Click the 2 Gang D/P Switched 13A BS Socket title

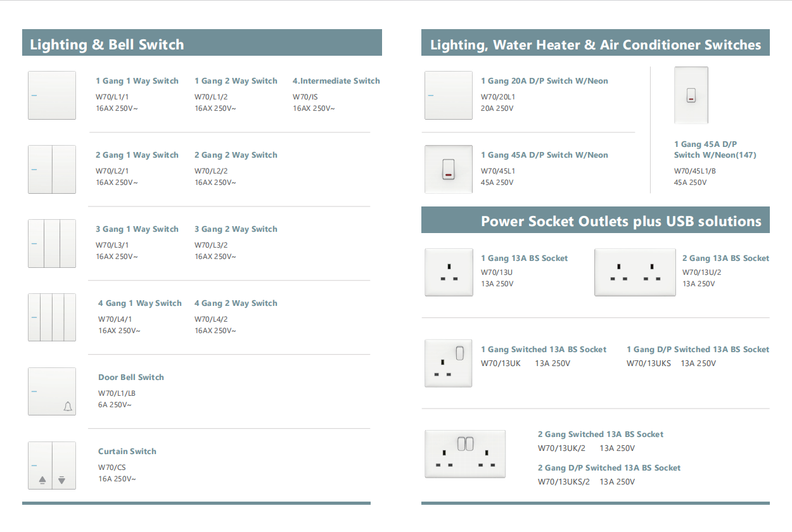pyautogui.click(x=610, y=468)
